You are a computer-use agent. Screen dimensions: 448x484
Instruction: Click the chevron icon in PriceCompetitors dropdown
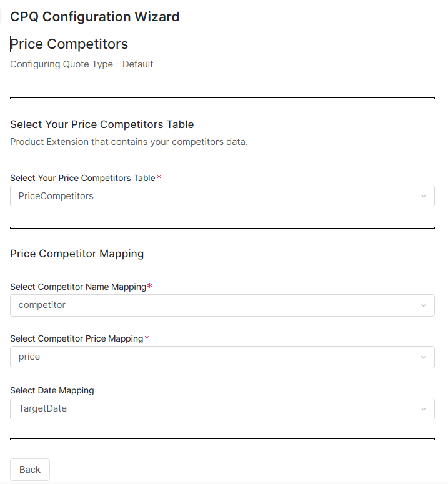pyautogui.click(x=423, y=196)
